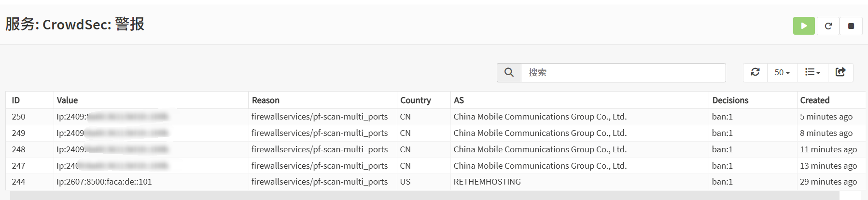Sort by Decisions column header
Viewport: 868px width, 200px height.
point(730,100)
